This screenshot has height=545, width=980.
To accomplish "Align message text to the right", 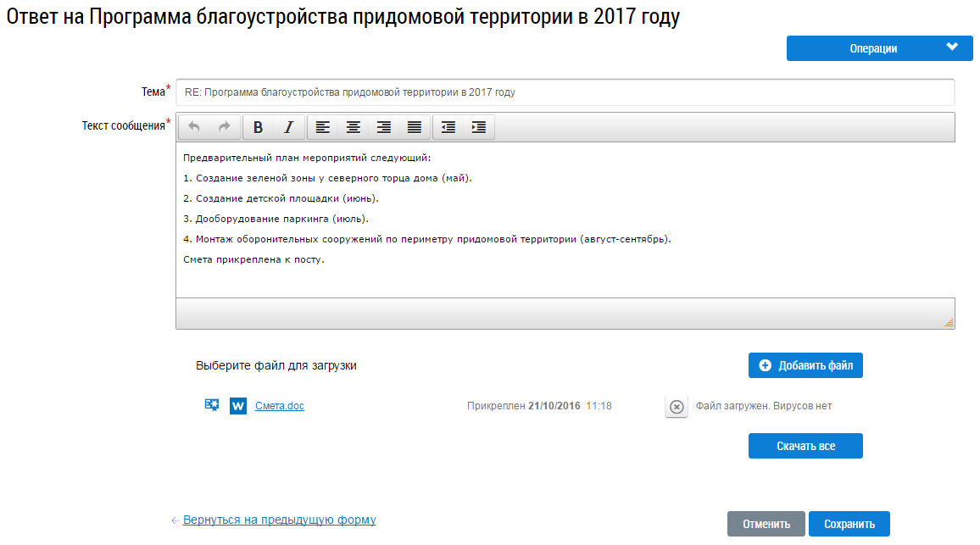I will pos(384,127).
